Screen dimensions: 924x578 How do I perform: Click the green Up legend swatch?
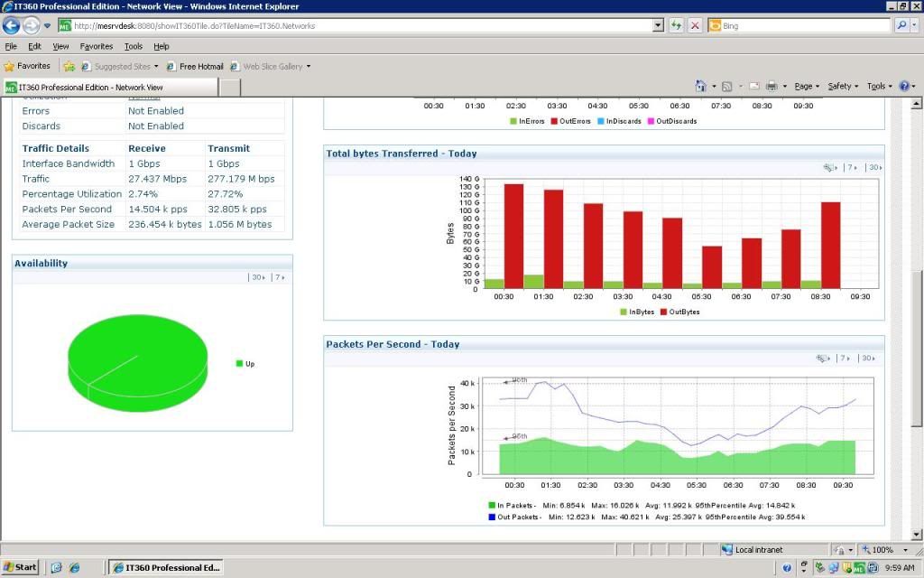[239, 363]
